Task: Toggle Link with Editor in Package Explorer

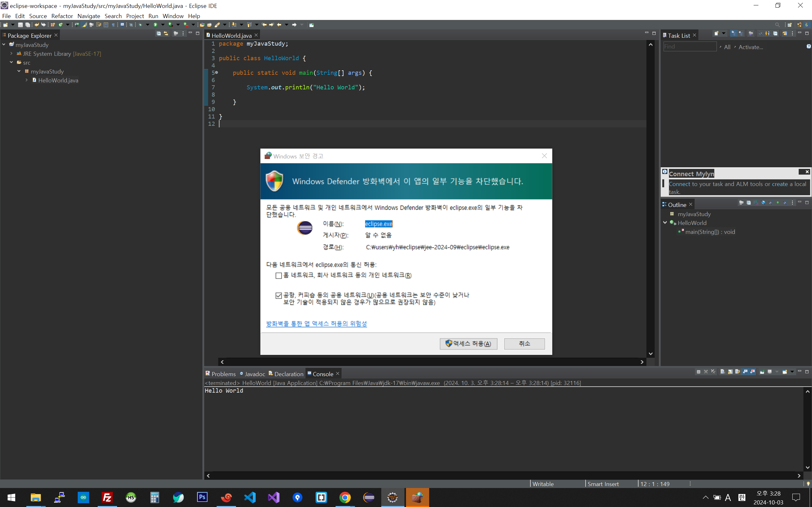Action: pos(166,34)
